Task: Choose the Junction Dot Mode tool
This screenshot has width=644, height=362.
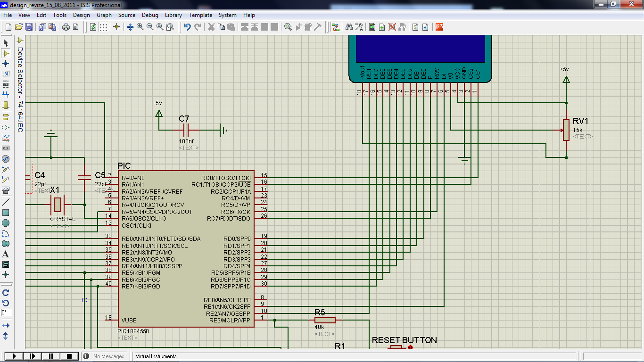Action: click(x=6, y=64)
